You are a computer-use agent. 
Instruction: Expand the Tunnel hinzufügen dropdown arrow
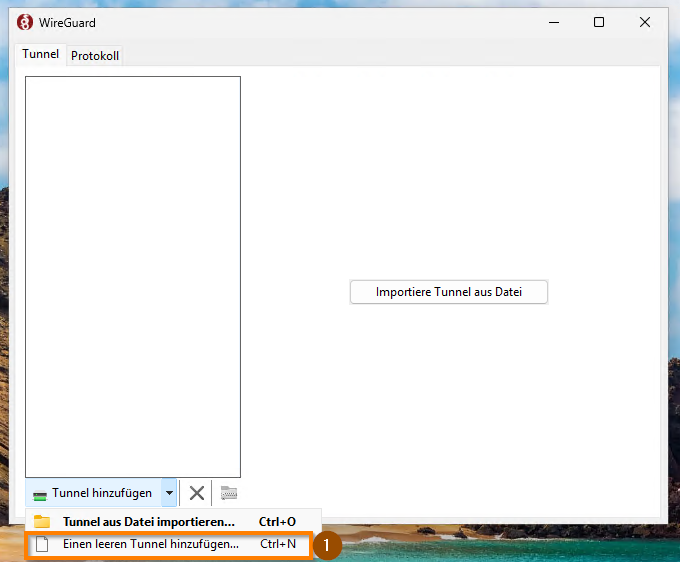tap(170, 493)
